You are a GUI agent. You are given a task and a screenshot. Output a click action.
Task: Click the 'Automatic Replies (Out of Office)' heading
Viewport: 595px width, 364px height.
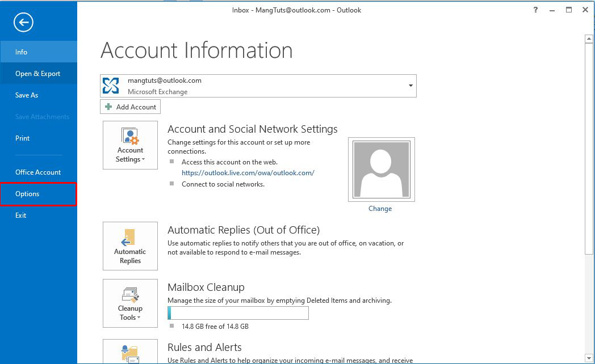[x=244, y=230]
